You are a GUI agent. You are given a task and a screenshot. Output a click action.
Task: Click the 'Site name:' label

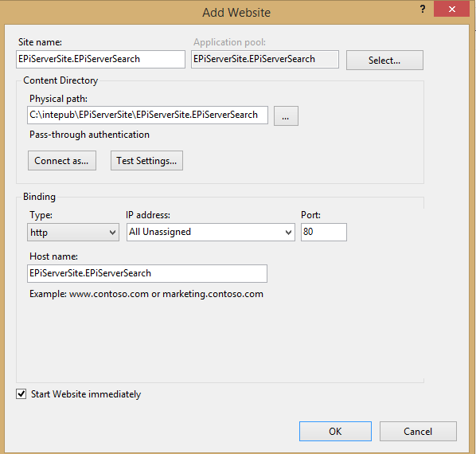coord(40,42)
